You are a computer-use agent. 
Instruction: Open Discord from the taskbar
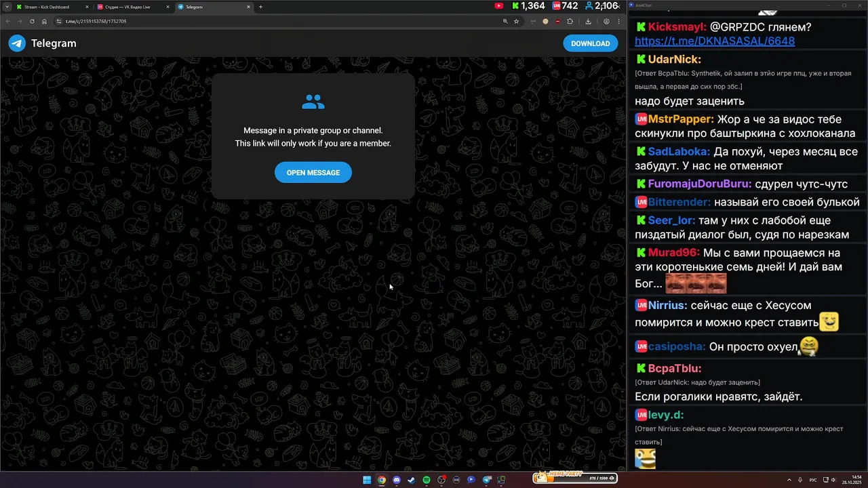[397, 480]
